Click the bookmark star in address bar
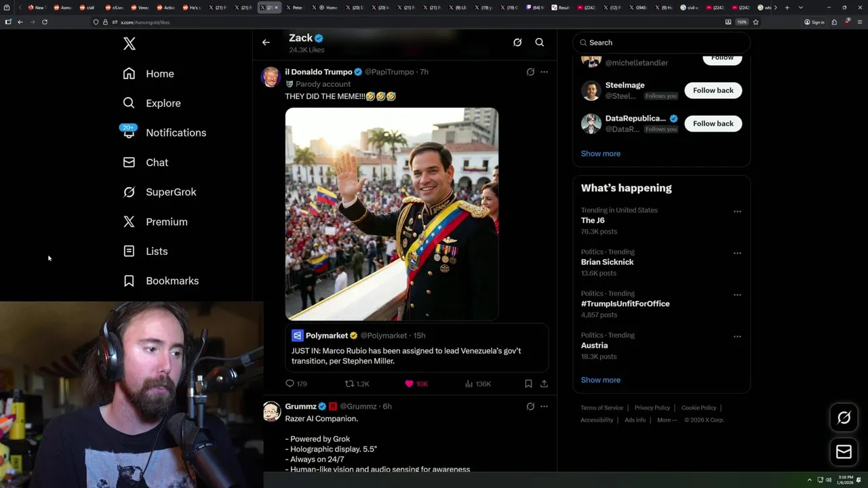The image size is (868, 488). click(x=755, y=22)
